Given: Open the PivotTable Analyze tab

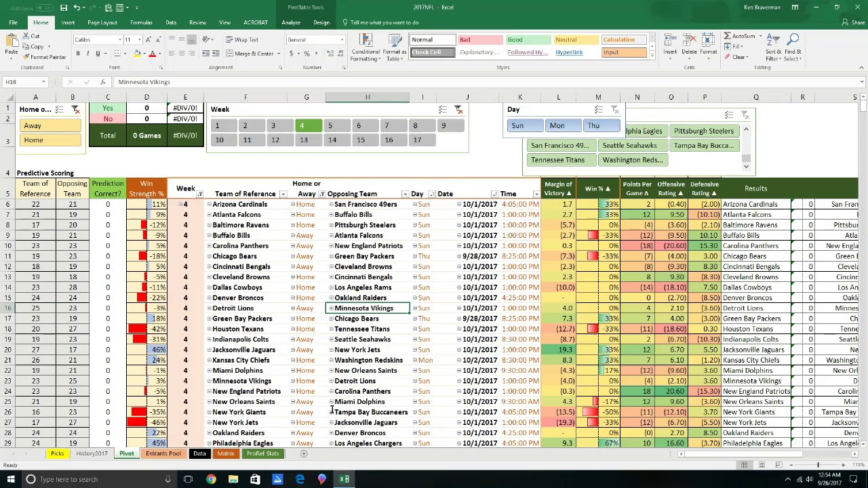Looking at the screenshot, I should [291, 22].
